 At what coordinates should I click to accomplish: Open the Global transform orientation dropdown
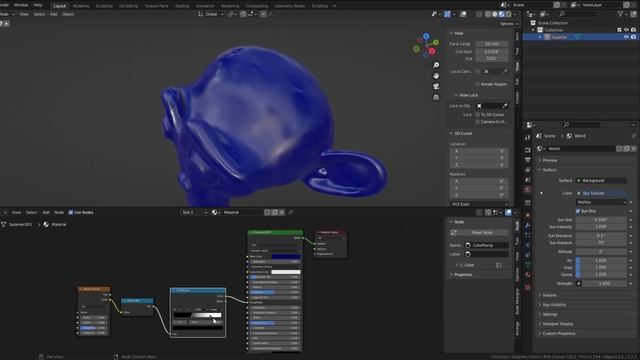pyautogui.click(x=211, y=14)
